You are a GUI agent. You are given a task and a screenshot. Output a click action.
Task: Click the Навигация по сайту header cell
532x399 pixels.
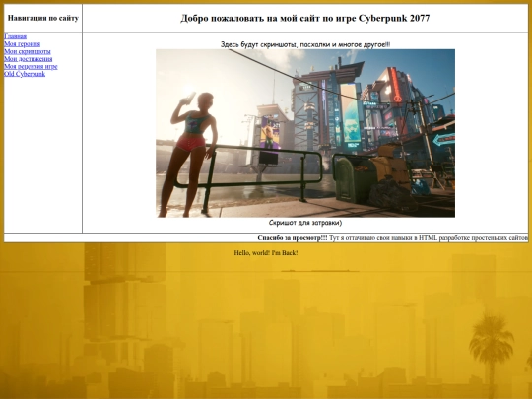43,18
